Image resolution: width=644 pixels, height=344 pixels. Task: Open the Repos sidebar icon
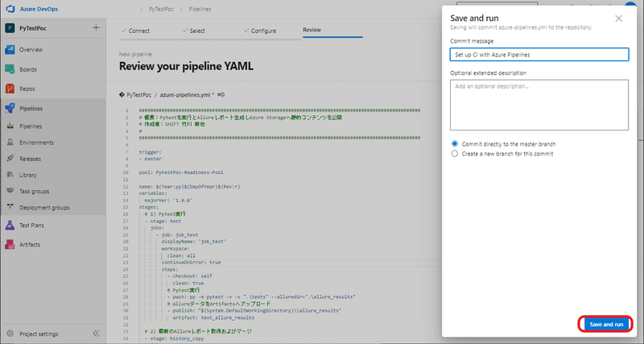tap(10, 89)
